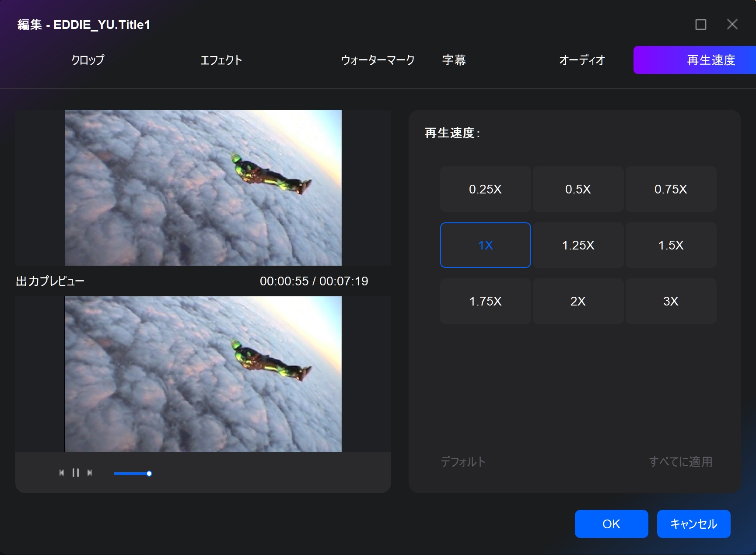Viewport: 756px width, 555px height.
Task: Pick the 1.25X speed option
Action: pyautogui.click(x=578, y=245)
